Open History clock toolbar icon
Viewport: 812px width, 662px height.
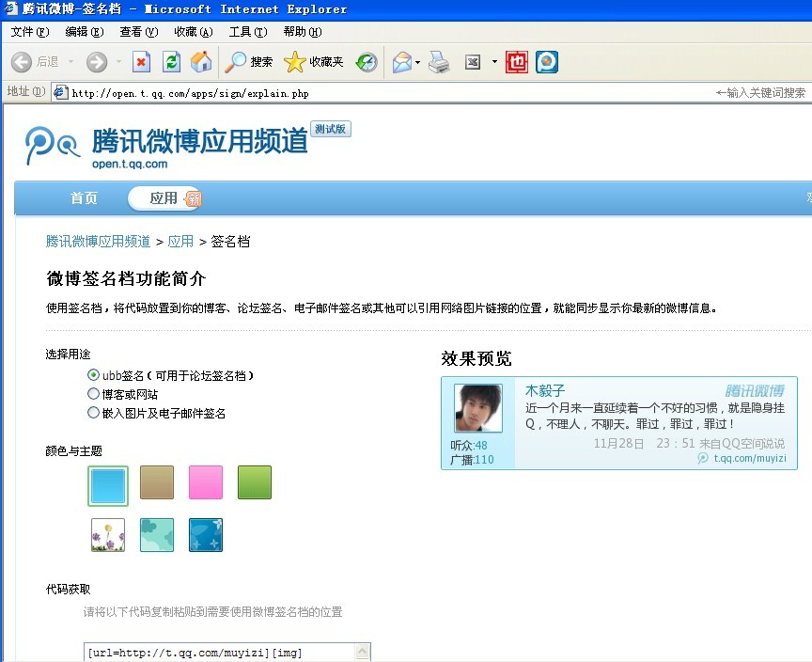point(367,62)
